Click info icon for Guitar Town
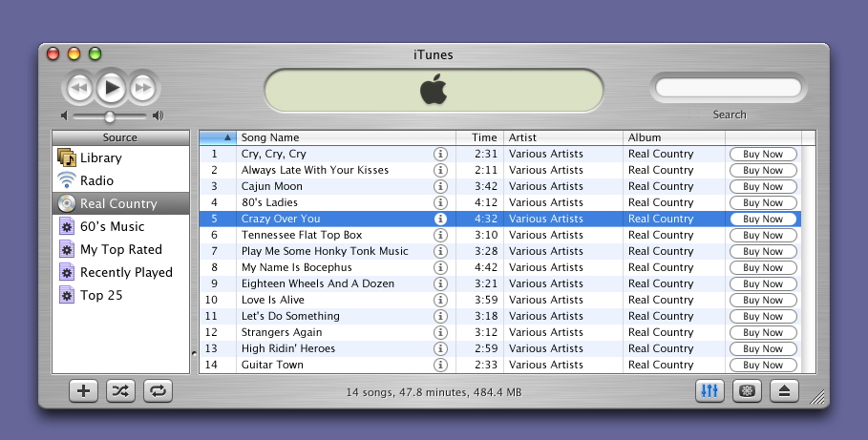The height and width of the screenshot is (440, 868). pyautogui.click(x=440, y=365)
